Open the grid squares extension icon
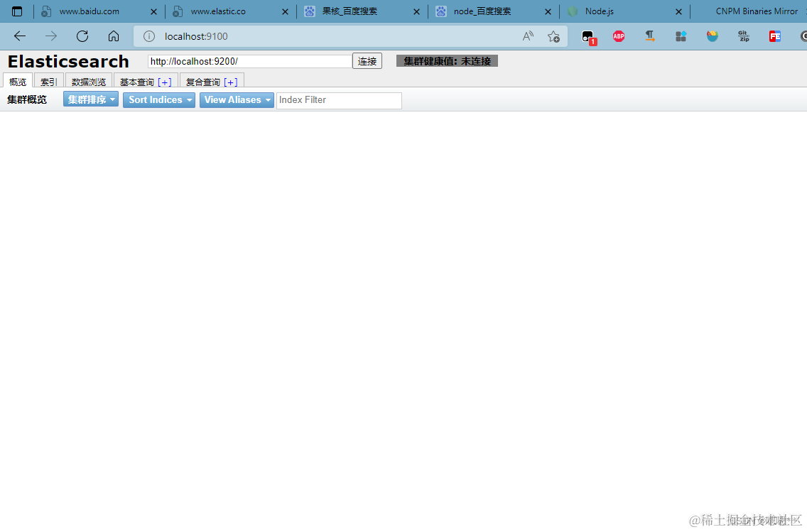This screenshot has width=807, height=532. click(x=681, y=36)
